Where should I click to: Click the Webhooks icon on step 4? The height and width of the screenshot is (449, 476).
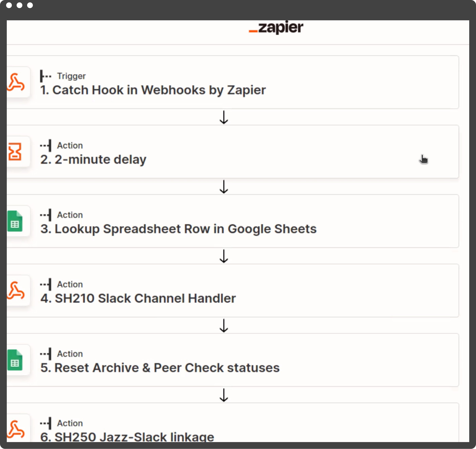click(16, 291)
